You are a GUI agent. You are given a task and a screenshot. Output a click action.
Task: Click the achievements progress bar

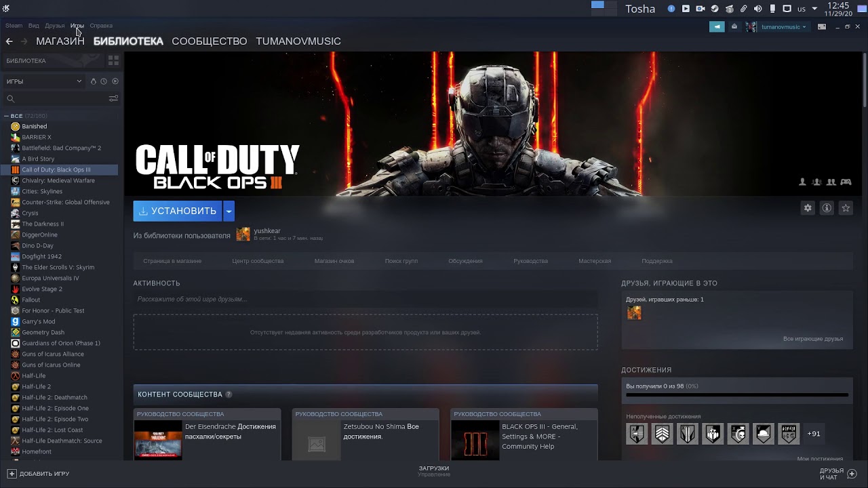tap(737, 394)
